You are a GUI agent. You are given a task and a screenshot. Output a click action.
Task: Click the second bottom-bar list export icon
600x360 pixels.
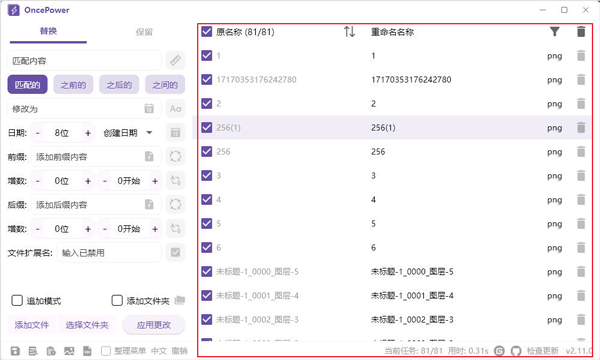pos(33,351)
